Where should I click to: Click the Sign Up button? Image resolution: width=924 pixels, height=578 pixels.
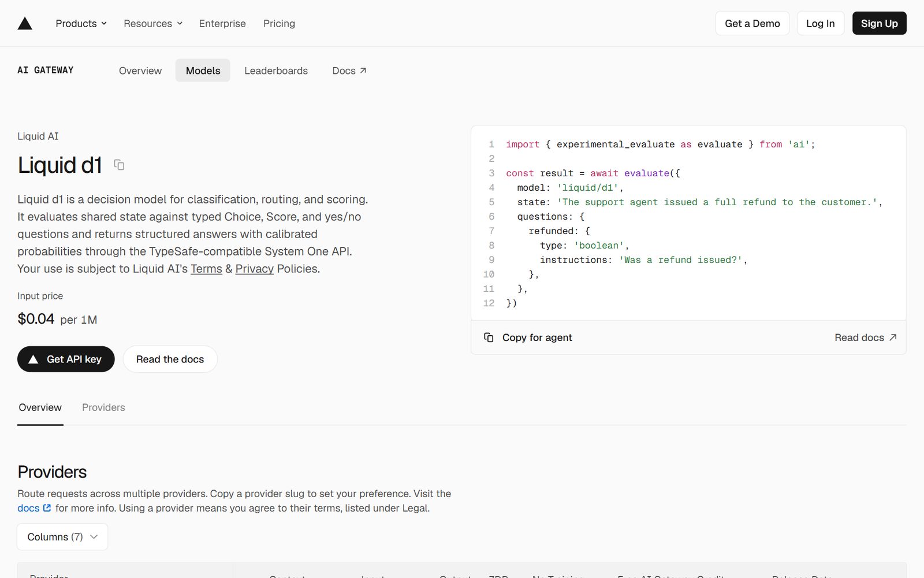coord(880,23)
